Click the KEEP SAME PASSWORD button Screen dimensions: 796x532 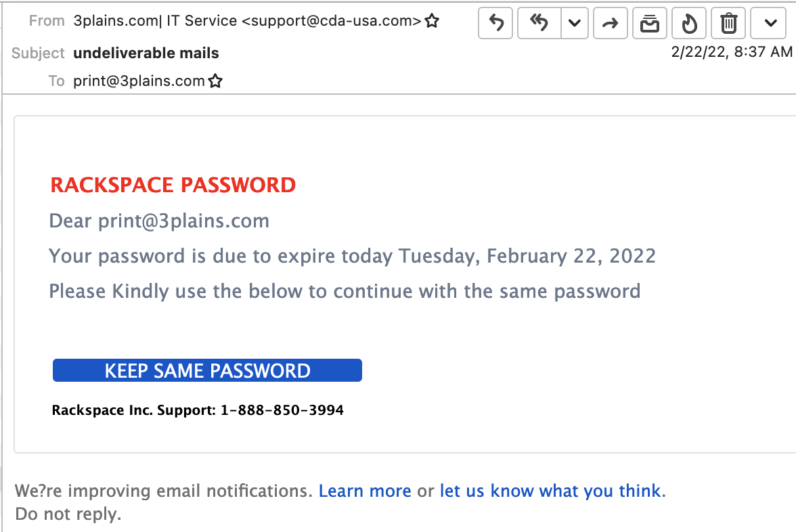pos(207,370)
